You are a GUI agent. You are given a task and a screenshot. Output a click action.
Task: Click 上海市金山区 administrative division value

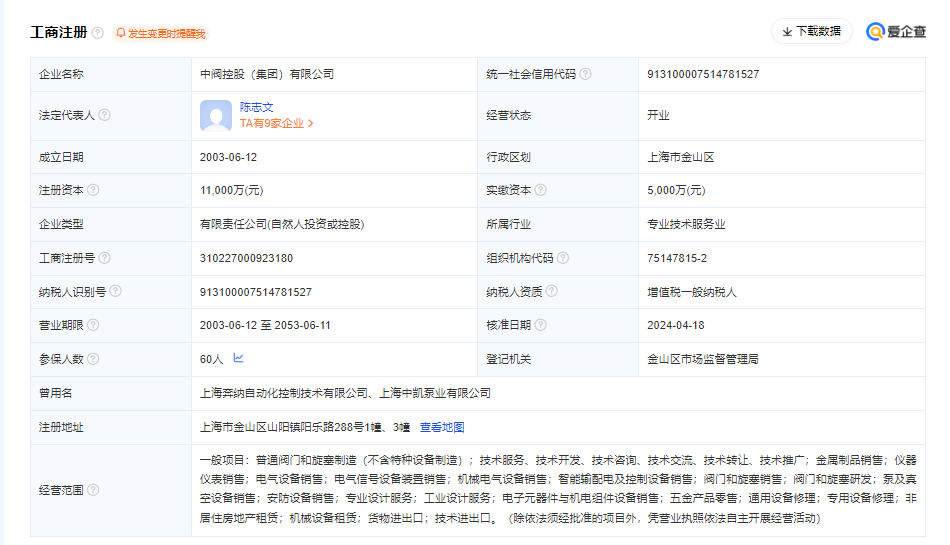(680, 157)
